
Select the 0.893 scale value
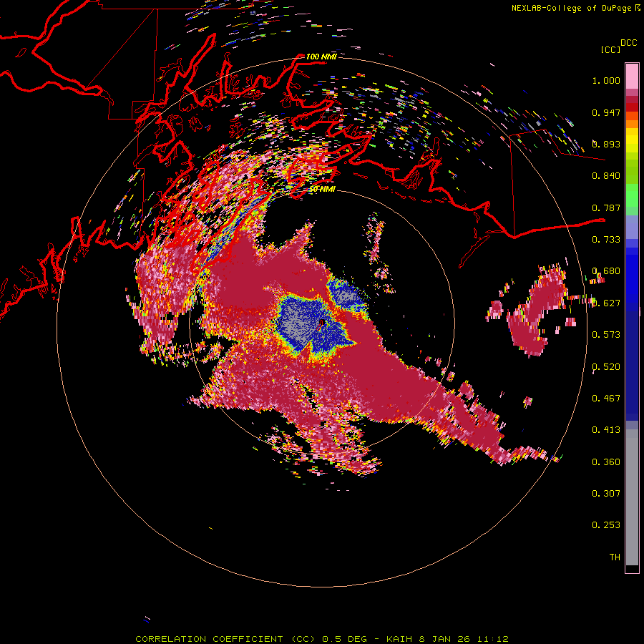tap(606, 144)
